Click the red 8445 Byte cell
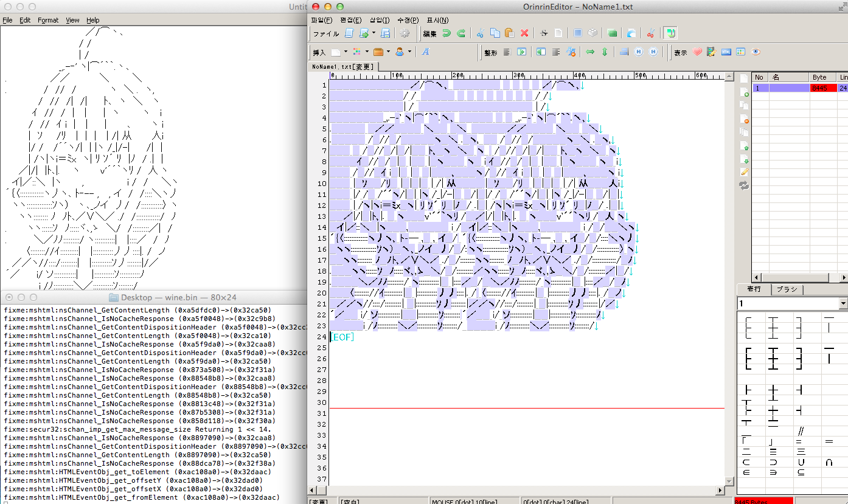The image size is (848, 504). 822,88
